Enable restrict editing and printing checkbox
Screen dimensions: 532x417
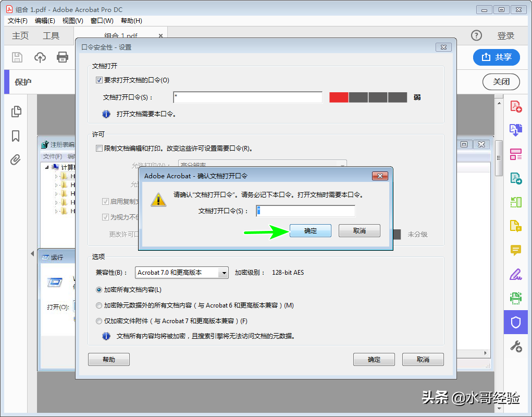click(x=99, y=148)
